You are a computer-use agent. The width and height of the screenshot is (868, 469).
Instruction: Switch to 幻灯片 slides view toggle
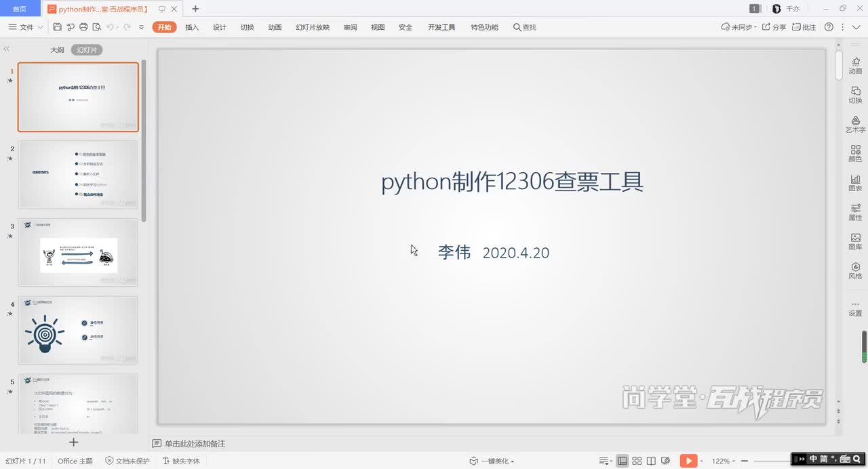(87, 50)
